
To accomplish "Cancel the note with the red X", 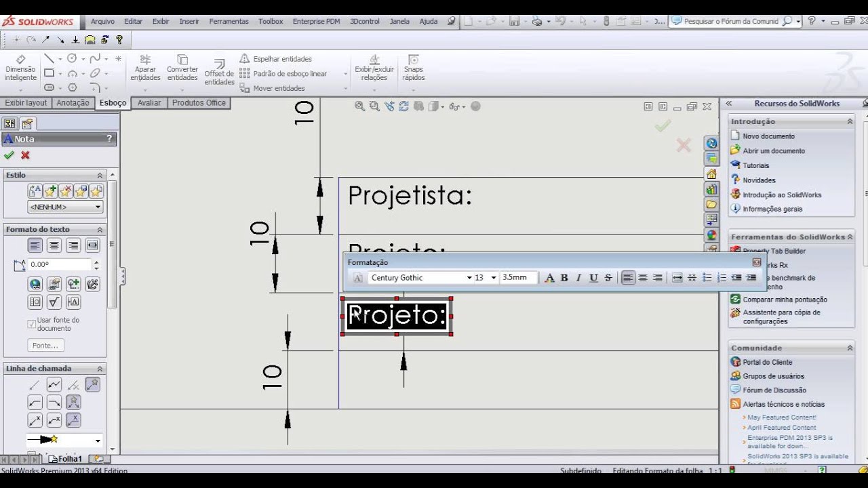I will point(25,155).
